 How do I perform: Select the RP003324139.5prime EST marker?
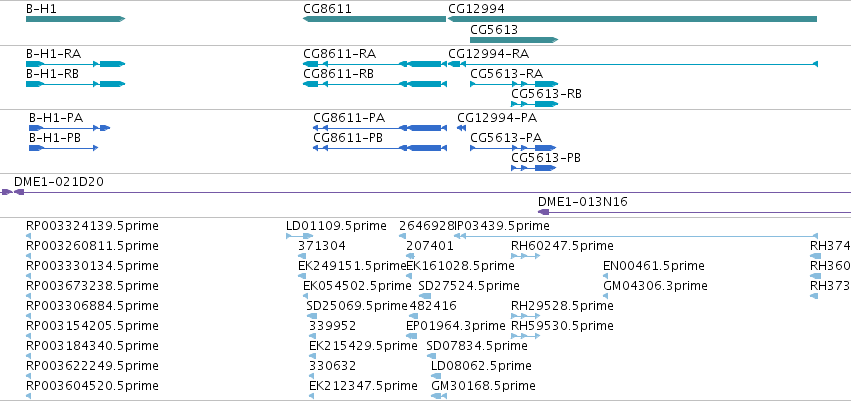(29, 236)
